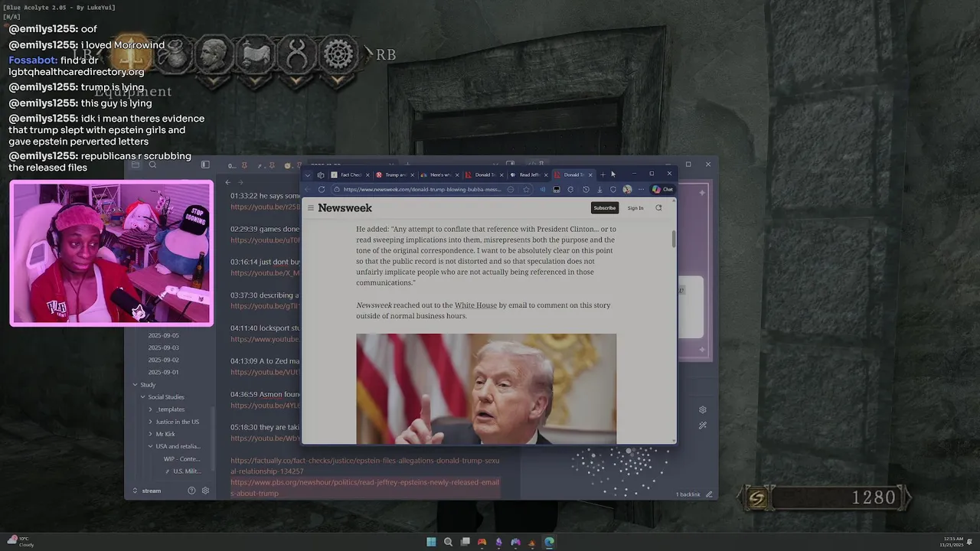Open Edge tab actions dropdown
This screenshot has width=980, height=551.
click(308, 174)
